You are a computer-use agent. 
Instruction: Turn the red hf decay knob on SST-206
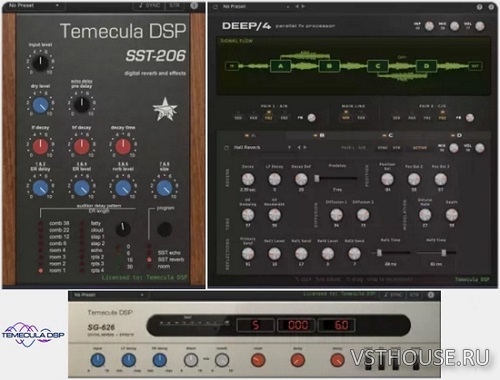tap(82, 146)
